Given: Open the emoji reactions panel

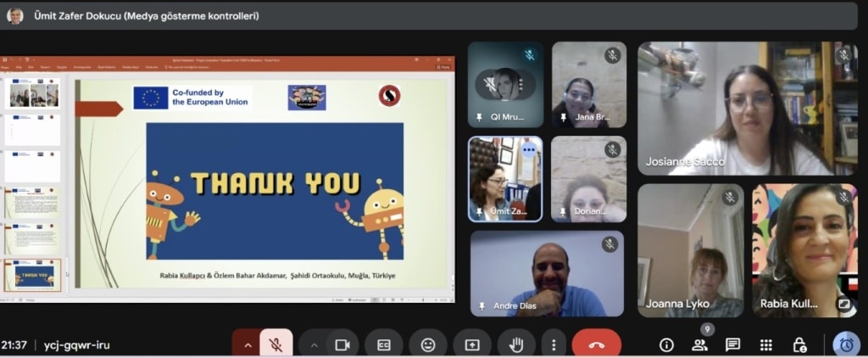Looking at the screenshot, I should coord(428,344).
